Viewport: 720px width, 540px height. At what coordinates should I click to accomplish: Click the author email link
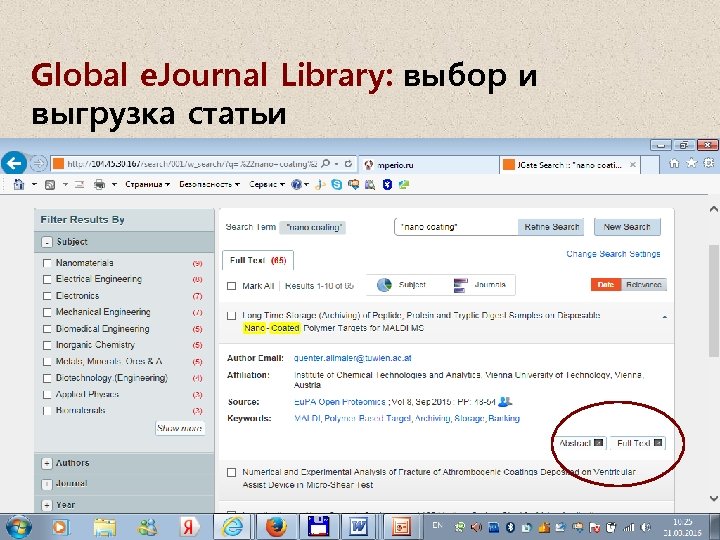point(353,358)
